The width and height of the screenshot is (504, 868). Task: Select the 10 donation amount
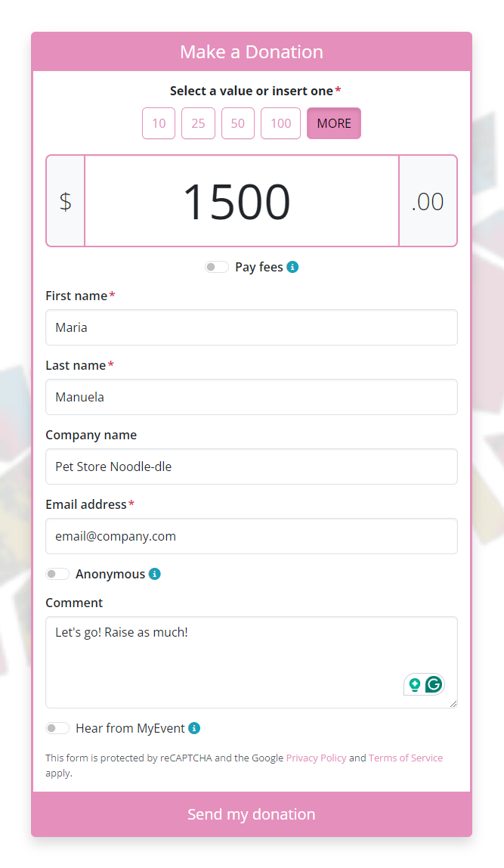point(159,123)
